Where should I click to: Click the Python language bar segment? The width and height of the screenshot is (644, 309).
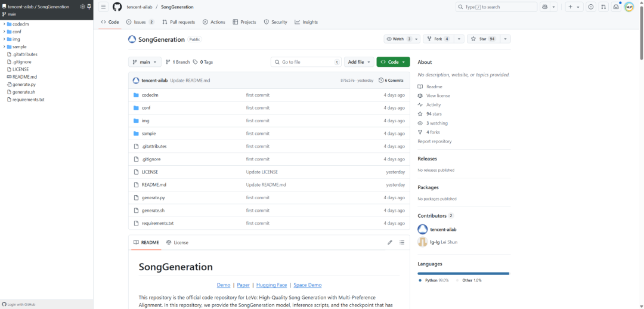click(x=463, y=273)
